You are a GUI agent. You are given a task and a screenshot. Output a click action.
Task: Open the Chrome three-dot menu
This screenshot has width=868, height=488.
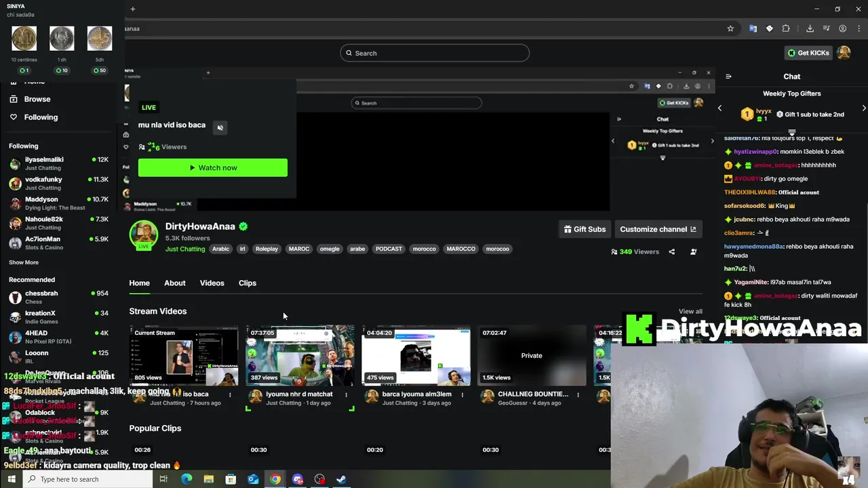pos(858,28)
